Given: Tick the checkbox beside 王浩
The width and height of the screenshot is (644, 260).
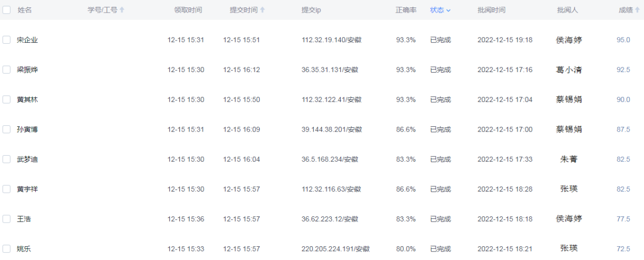Looking at the screenshot, I should point(6,219).
